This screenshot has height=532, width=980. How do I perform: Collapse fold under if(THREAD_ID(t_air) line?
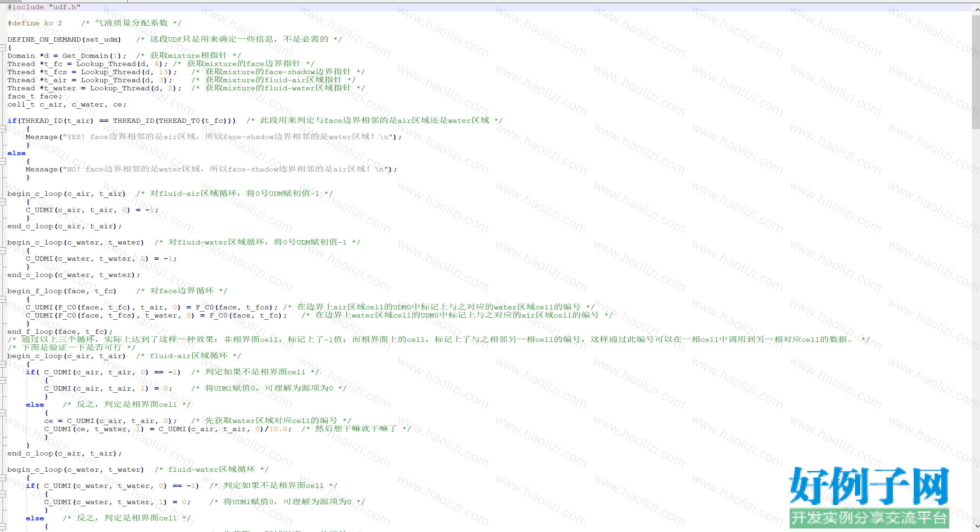[3, 129]
